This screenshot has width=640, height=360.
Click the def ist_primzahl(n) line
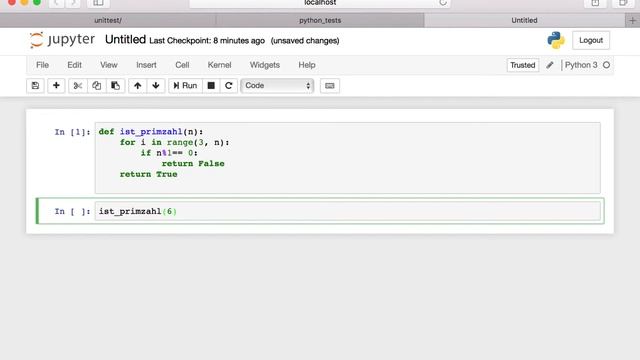[x=151, y=132]
